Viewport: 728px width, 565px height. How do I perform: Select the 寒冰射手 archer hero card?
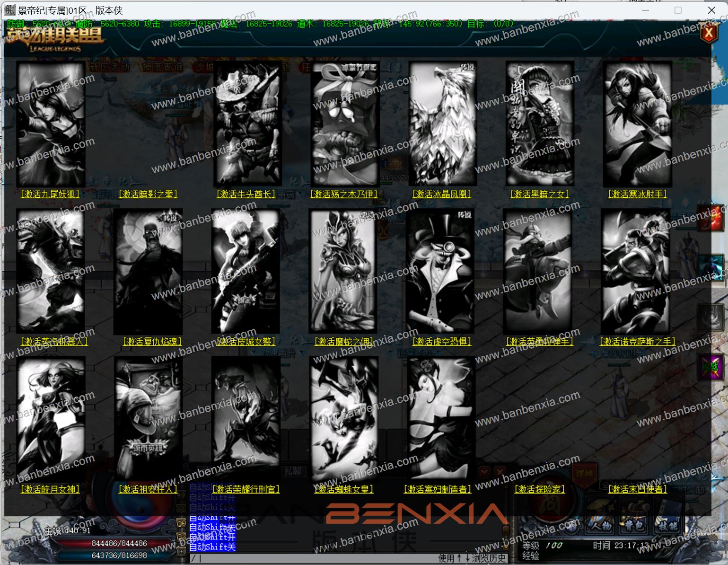(638, 124)
